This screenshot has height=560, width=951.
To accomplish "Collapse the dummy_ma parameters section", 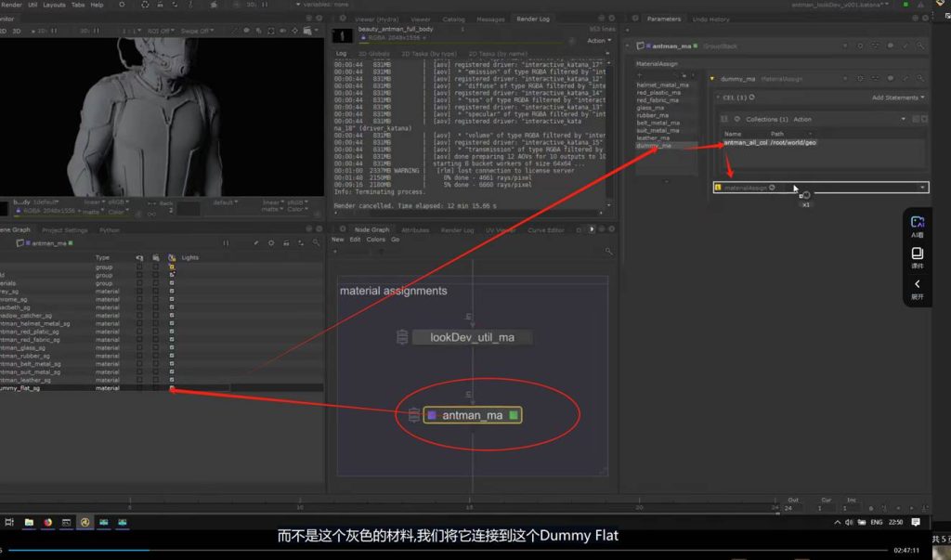I will (x=711, y=79).
